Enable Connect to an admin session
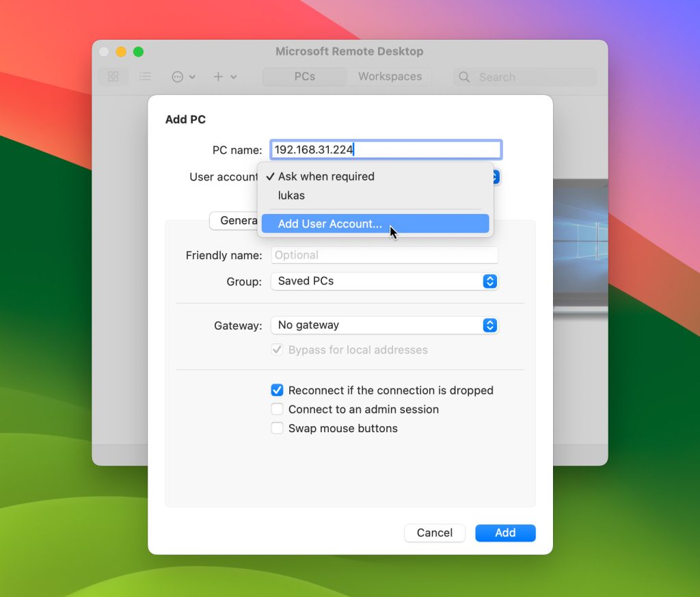Image resolution: width=700 pixels, height=597 pixels. pyautogui.click(x=277, y=409)
